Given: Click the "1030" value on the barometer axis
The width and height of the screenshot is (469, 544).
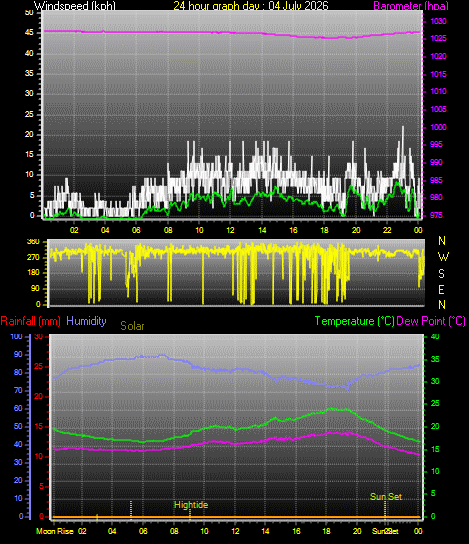Looking at the screenshot, I should coord(438,22).
